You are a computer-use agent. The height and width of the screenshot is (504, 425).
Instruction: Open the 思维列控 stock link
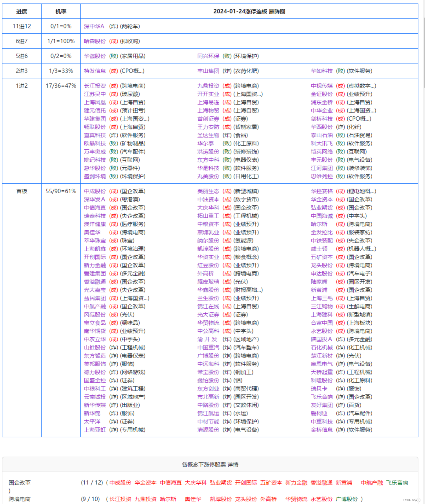321,176
